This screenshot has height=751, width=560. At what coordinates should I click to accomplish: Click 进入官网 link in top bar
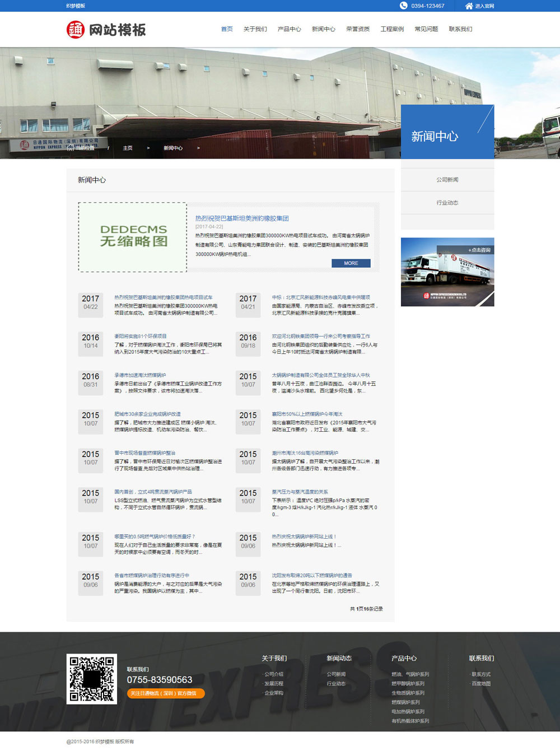click(x=484, y=6)
